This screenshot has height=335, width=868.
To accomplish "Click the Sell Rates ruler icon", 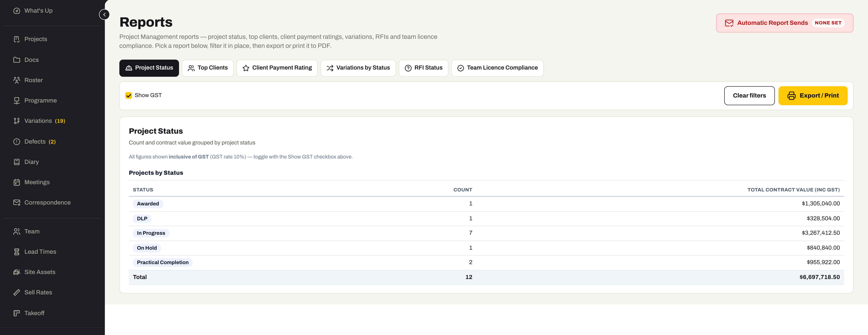I will click(17, 292).
